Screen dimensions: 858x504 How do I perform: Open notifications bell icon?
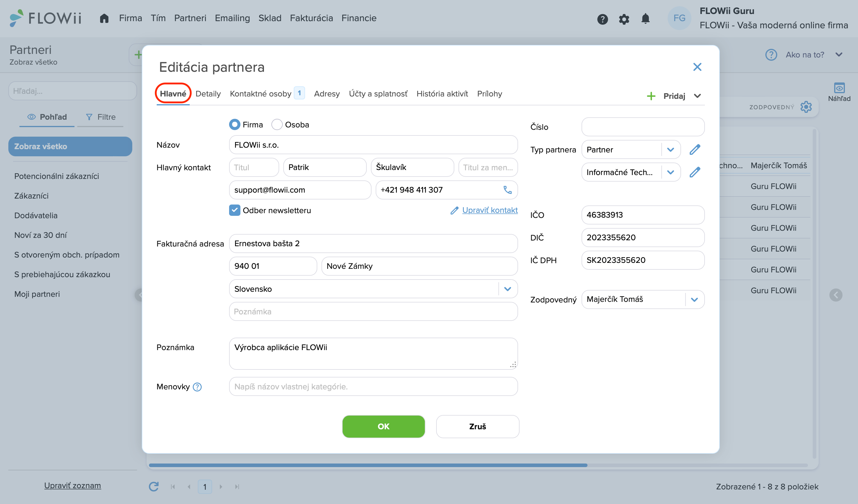coord(645,19)
